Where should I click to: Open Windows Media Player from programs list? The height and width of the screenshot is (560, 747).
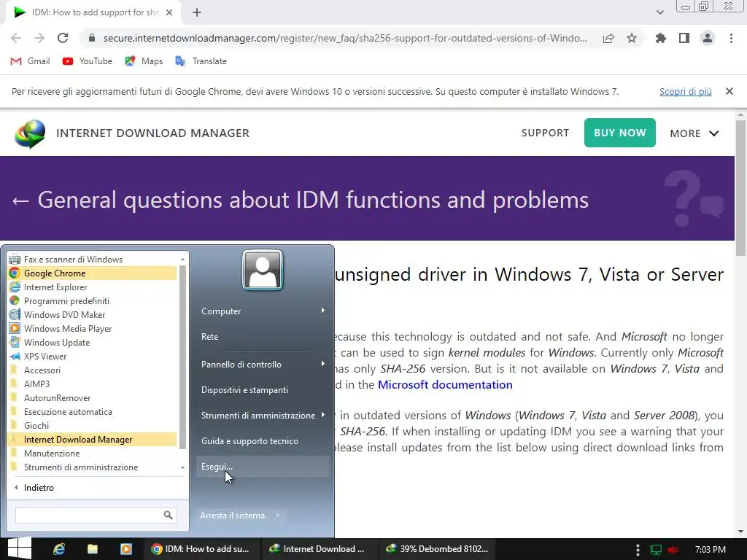click(93, 328)
